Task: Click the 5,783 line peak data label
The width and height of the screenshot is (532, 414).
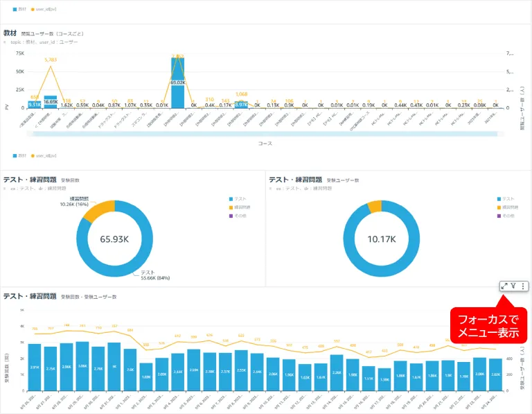Action: coord(51,60)
